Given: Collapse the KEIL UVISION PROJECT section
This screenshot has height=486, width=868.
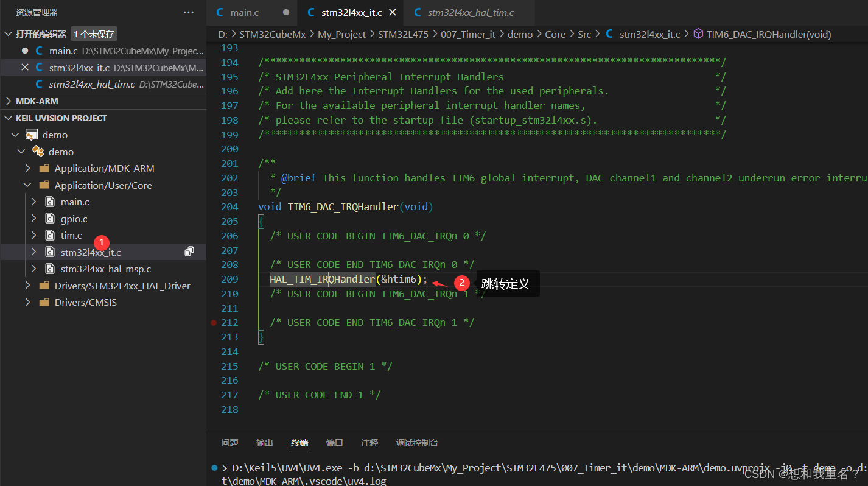Looking at the screenshot, I should point(8,118).
